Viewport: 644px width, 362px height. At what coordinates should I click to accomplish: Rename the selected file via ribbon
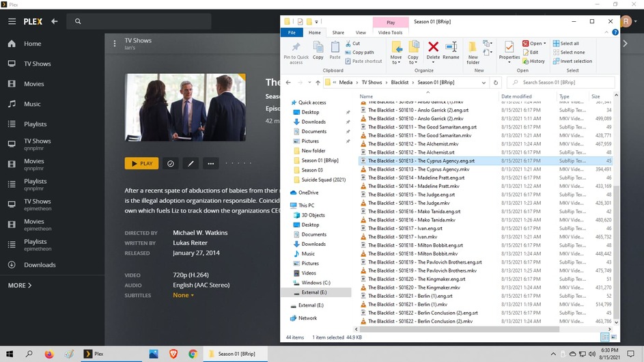pos(451,51)
